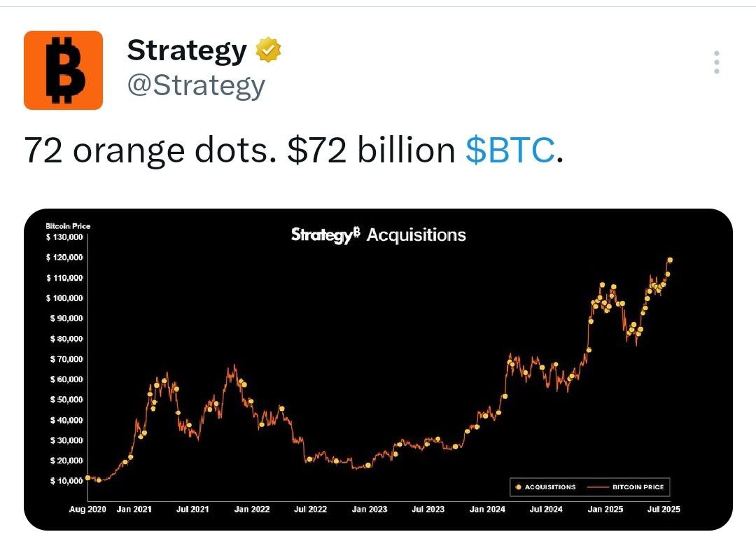Image resolution: width=756 pixels, height=553 pixels.
Task: Click the Strategy Acquisitions chart title
Action: [379, 234]
